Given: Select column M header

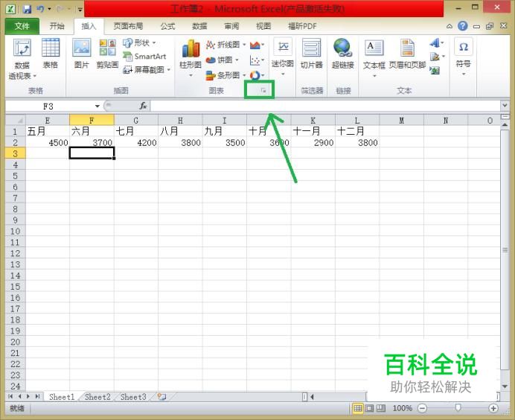Looking at the screenshot, I should click(x=401, y=121).
